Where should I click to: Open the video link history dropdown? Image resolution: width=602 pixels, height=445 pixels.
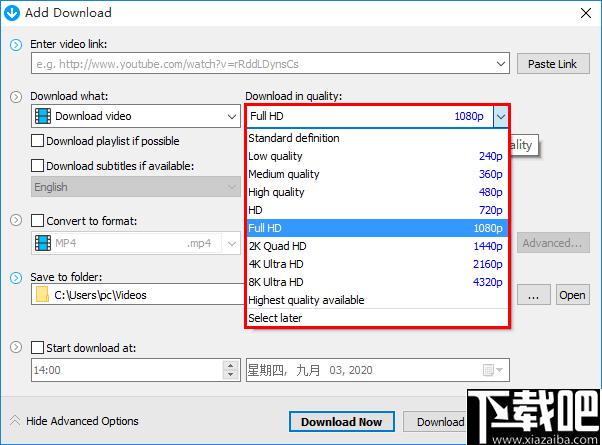(x=501, y=64)
